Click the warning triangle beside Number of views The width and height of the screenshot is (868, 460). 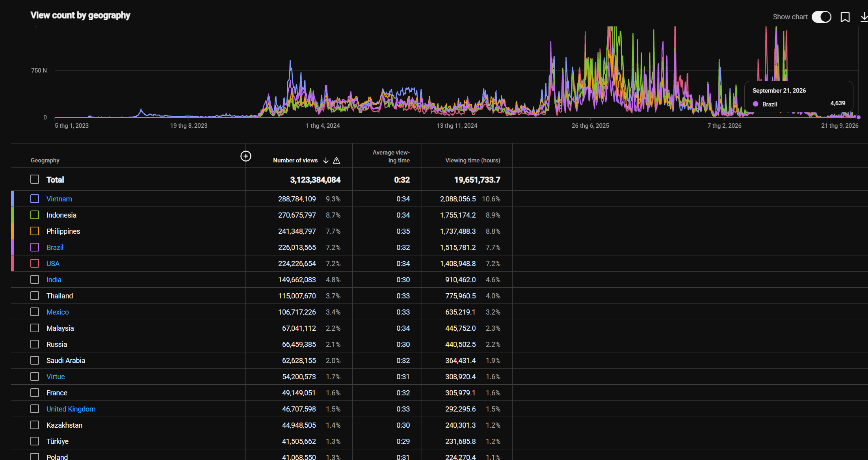coord(336,160)
